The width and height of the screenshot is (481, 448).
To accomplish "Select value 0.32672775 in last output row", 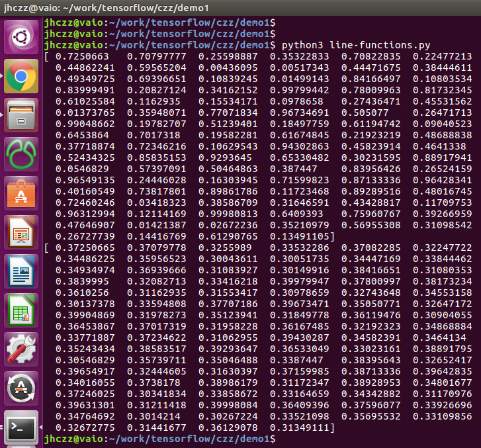I will pyautogui.click(x=85, y=427).
